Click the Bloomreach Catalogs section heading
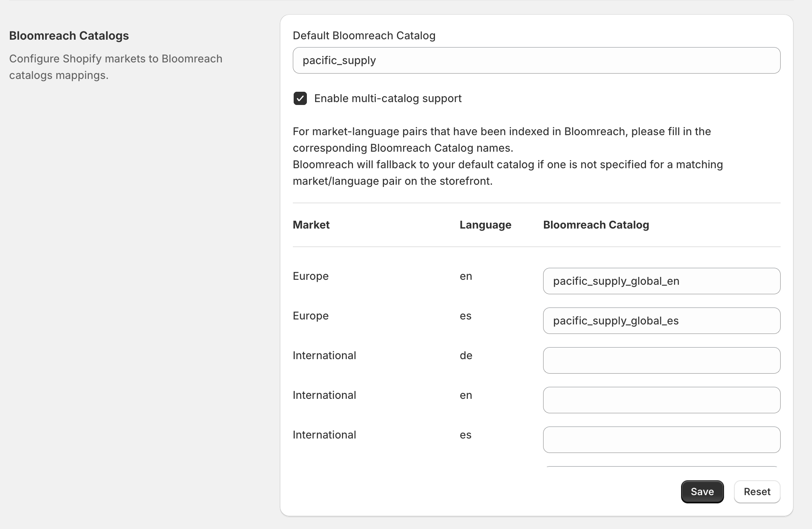The image size is (812, 529). pyautogui.click(x=69, y=36)
